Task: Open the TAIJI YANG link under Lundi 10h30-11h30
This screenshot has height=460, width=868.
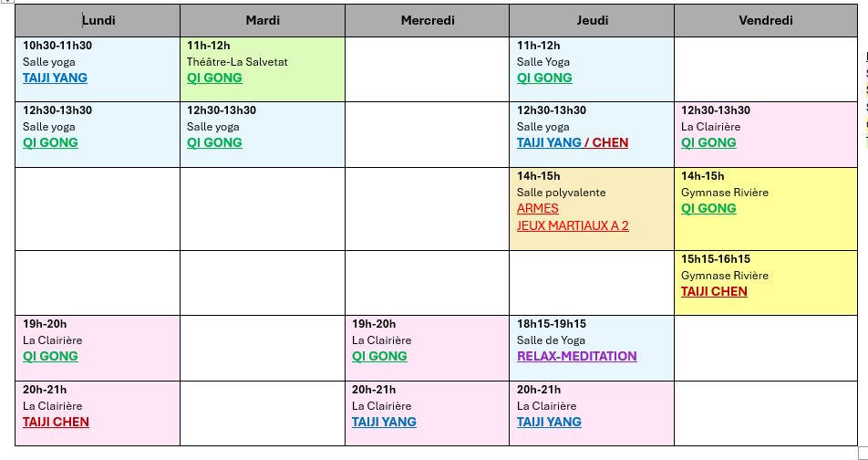Action: click(x=55, y=78)
